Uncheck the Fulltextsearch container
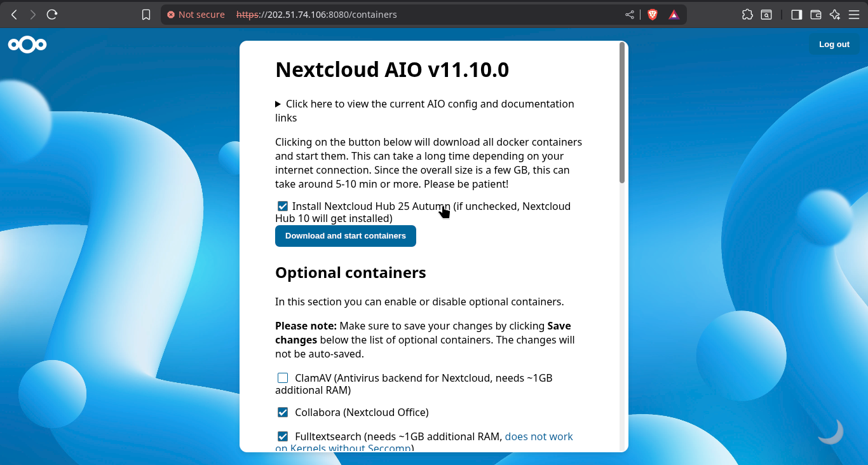The width and height of the screenshot is (868, 465). coord(283,436)
